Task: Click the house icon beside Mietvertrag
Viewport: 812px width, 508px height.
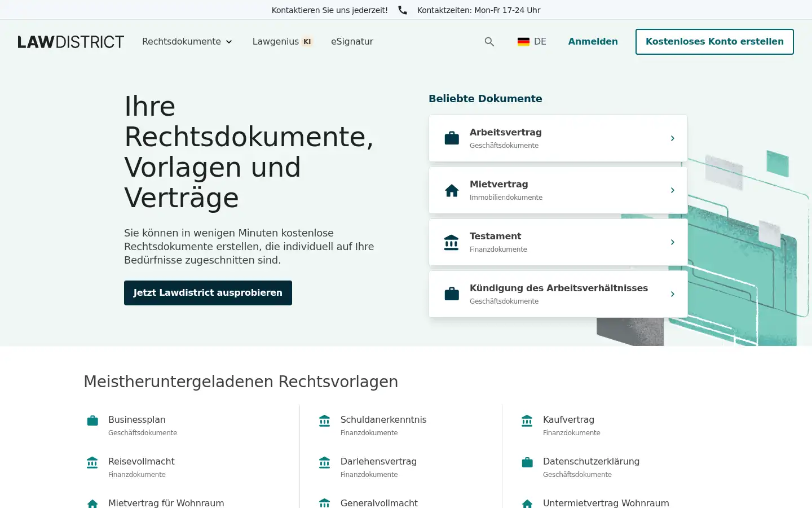Action: click(452, 190)
